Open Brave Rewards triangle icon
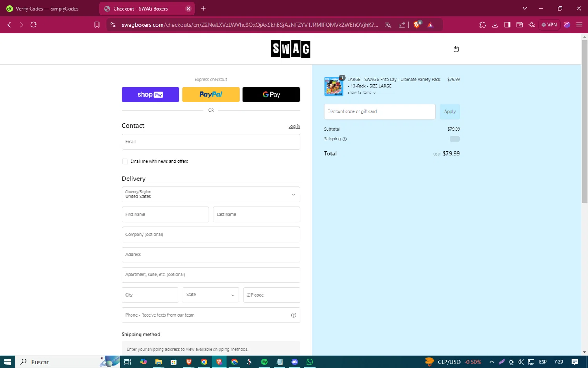The height and width of the screenshot is (368, 588). (x=430, y=25)
